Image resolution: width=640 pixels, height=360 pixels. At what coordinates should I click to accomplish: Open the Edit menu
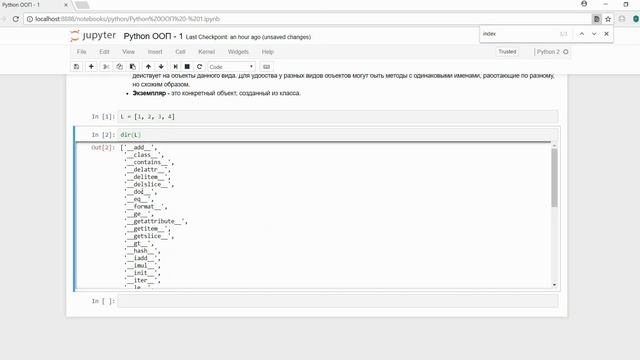point(104,52)
